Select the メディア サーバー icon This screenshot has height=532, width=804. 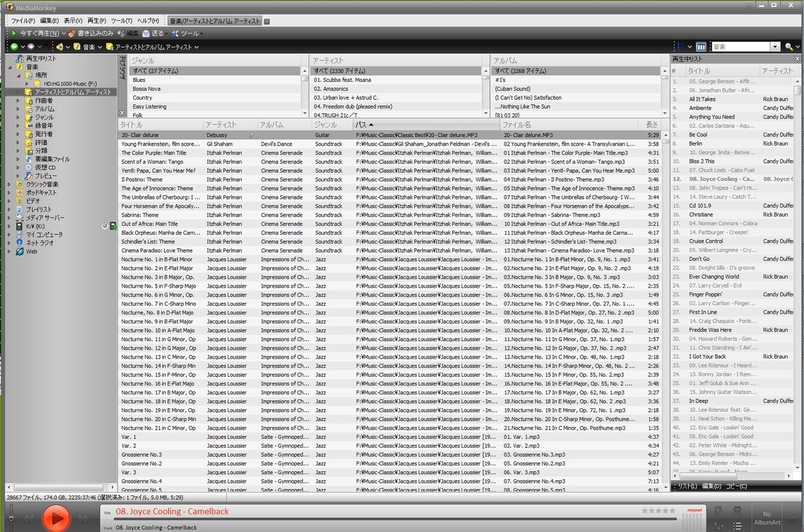(x=20, y=218)
